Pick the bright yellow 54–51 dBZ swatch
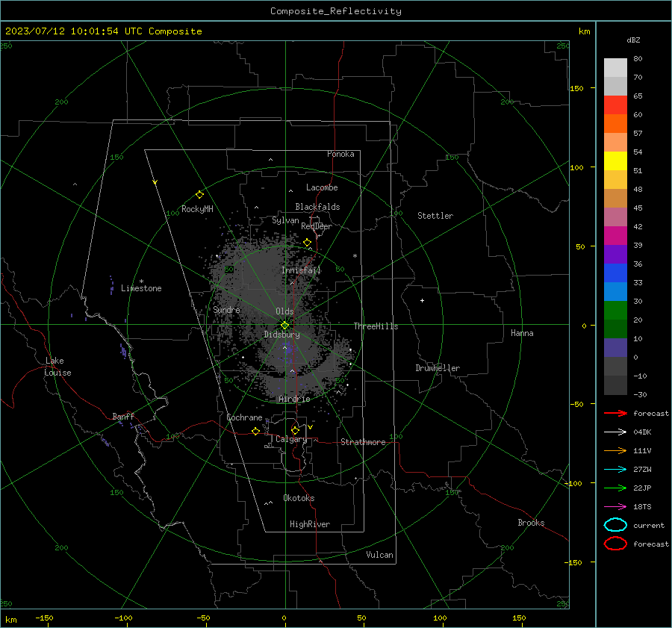The height and width of the screenshot is (628, 672). (x=615, y=161)
